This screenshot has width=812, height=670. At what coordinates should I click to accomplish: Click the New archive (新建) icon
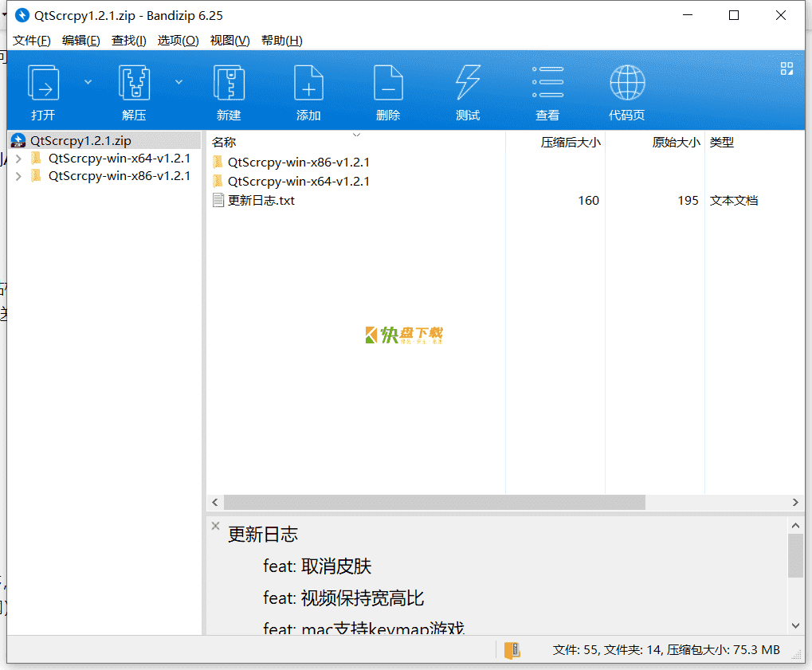pos(229,83)
